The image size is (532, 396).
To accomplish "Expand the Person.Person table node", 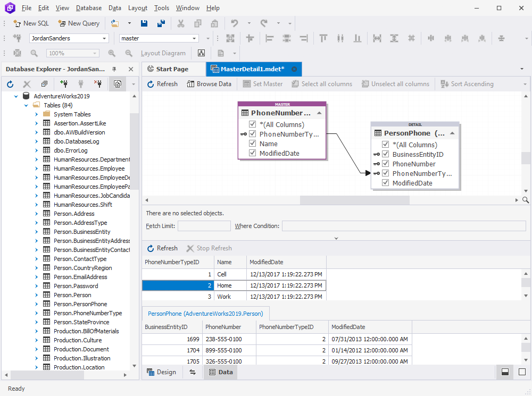I will coord(36,295).
